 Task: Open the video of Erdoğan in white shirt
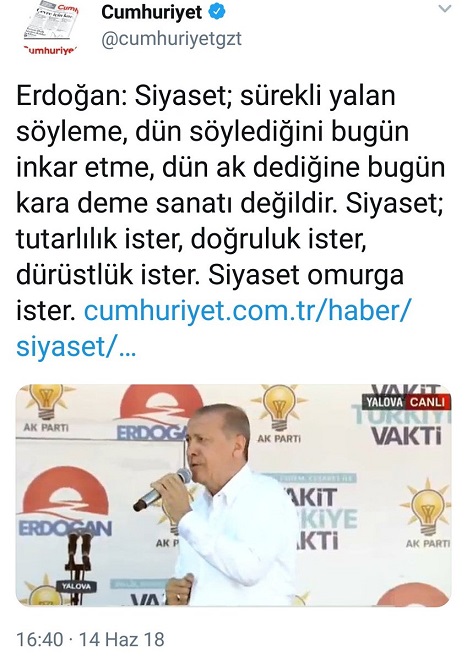click(233, 495)
